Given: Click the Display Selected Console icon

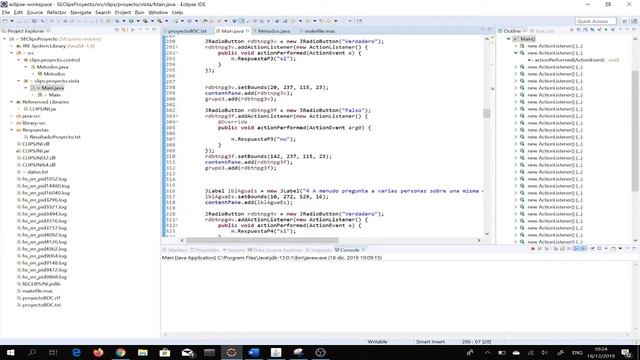Looking at the screenshot, I should (600, 249).
